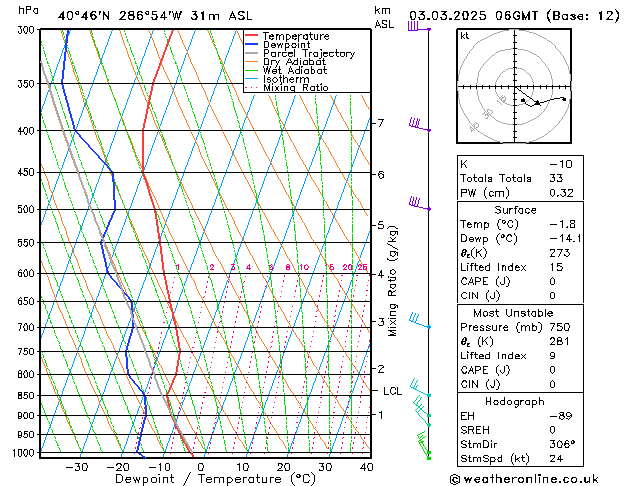Click the red Temperature legend line

click(252, 36)
